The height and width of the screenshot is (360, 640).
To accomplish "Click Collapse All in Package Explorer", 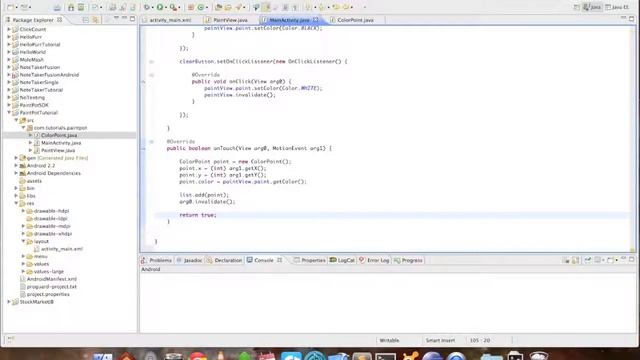I will coord(86,20).
